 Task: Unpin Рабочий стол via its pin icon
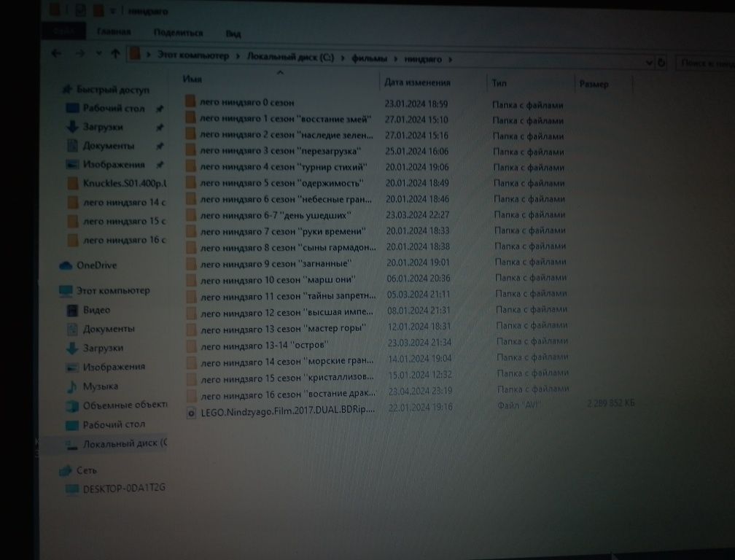pyautogui.click(x=160, y=109)
